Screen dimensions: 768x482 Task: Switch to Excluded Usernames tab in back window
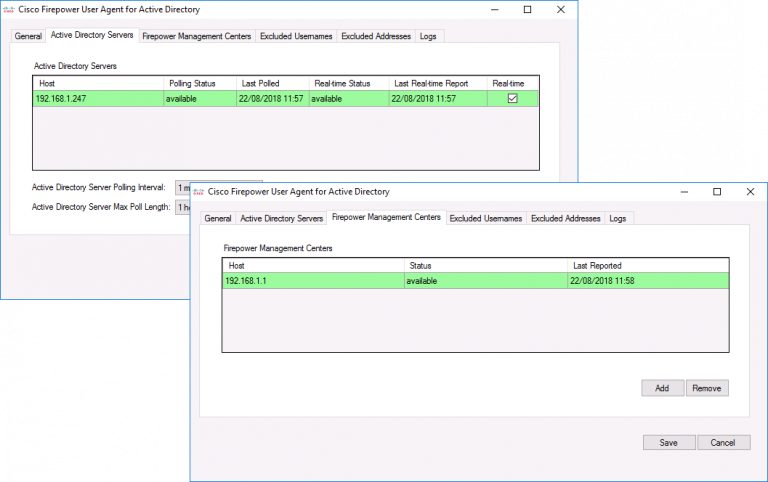click(x=296, y=36)
